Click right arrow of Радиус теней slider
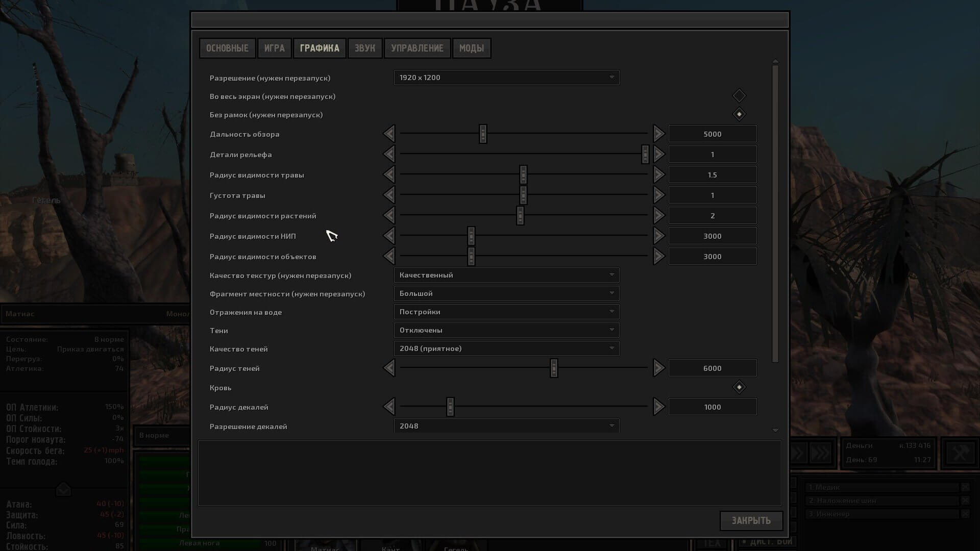 (x=658, y=368)
